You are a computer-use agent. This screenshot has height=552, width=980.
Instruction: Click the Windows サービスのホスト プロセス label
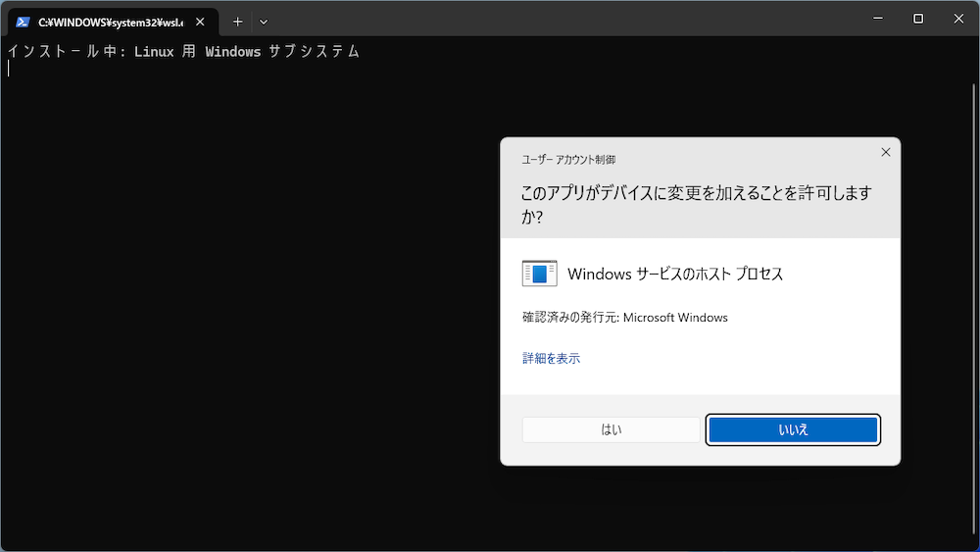(675, 274)
